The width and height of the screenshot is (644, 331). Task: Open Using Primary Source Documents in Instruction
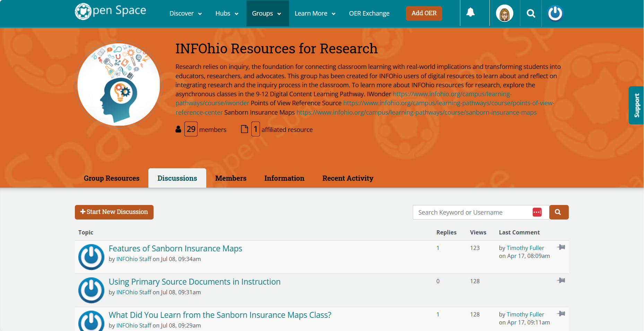click(194, 282)
